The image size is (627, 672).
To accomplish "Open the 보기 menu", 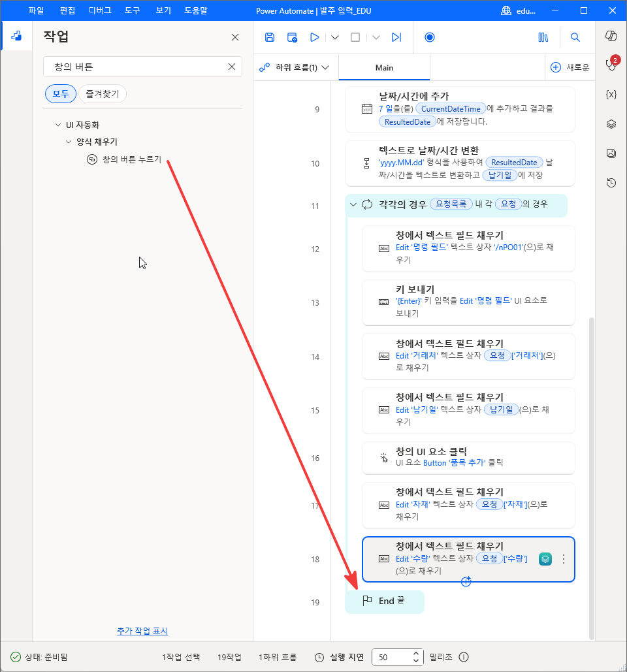I will coord(163,10).
